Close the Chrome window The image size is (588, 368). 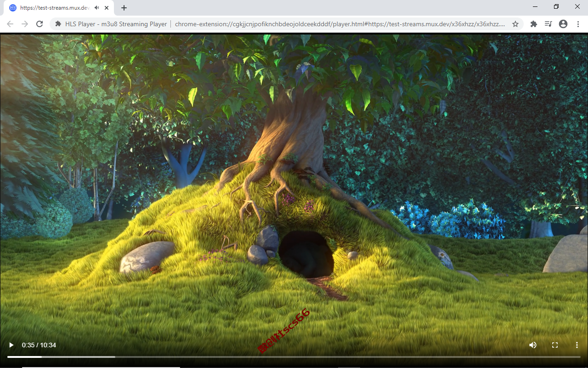click(x=577, y=6)
